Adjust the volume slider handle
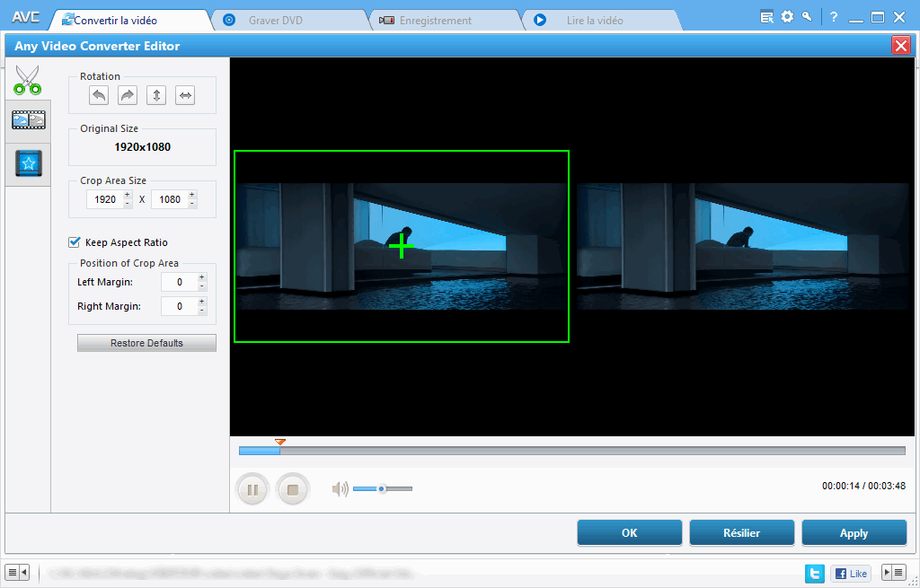Screen dimensions: 920x588 tap(381, 488)
